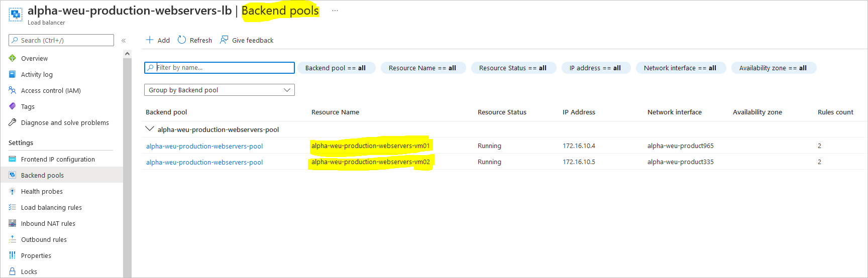Click the filter magnifier icon
The width and height of the screenshot is (868, 278).
tap(151, 68)
